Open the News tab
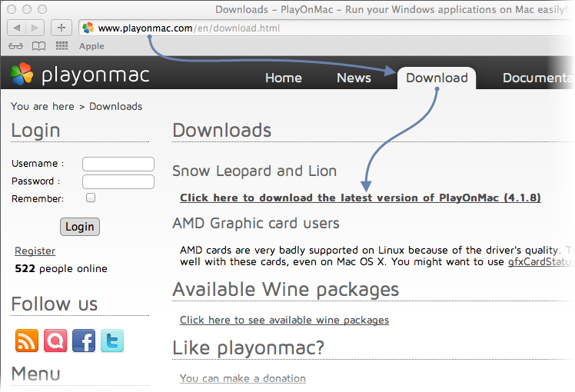 [x=354, y=78]
